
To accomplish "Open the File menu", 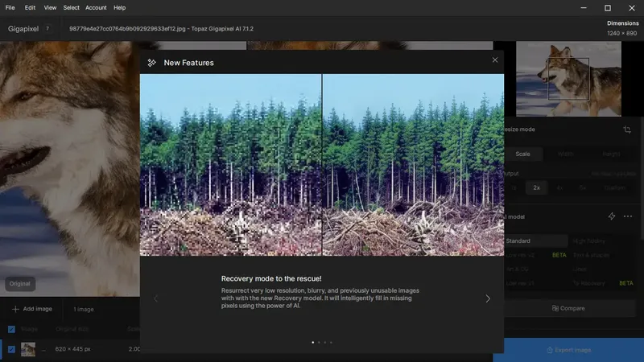I will click(x=10, y=8).
